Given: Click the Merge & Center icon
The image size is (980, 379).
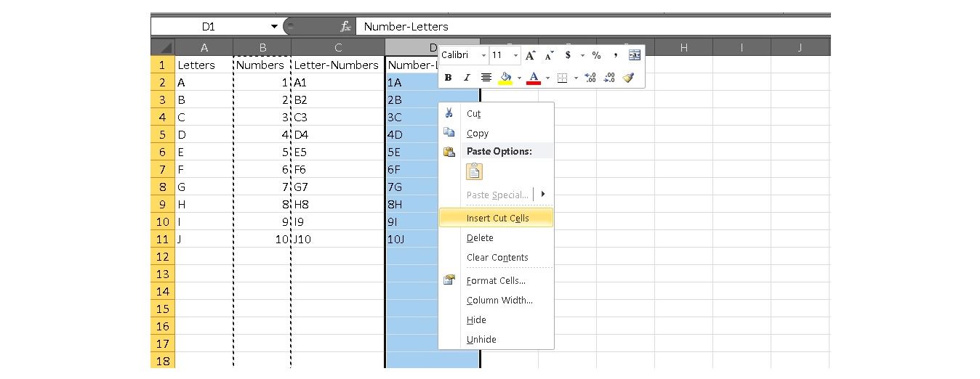Looking at the screenshot, I should point(635,55).
